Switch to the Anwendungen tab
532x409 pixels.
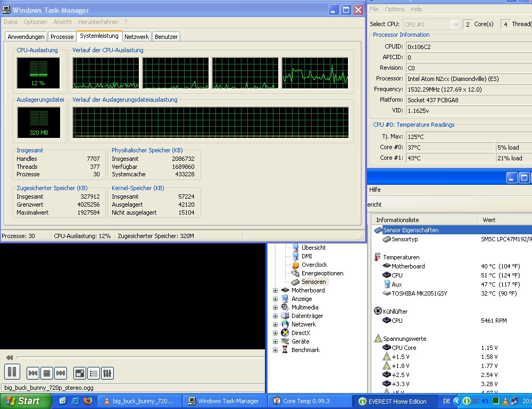pyautogui.click(x=26, y=37)
